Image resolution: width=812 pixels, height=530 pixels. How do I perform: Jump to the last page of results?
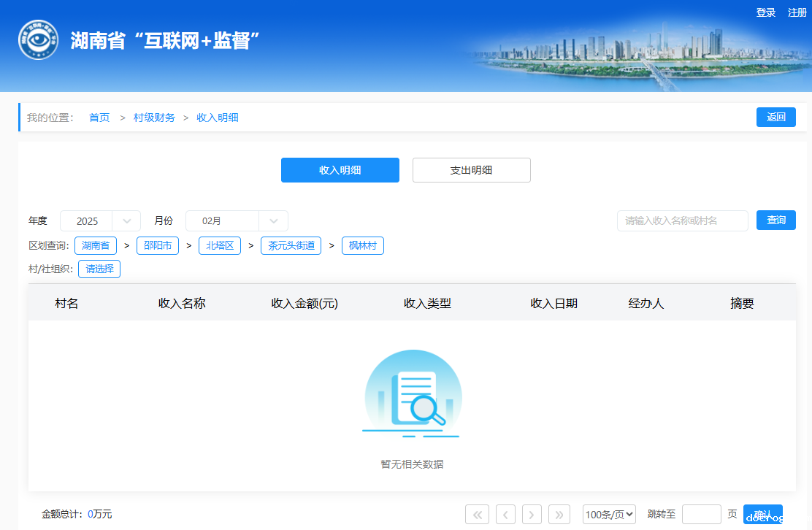(559, 515)
